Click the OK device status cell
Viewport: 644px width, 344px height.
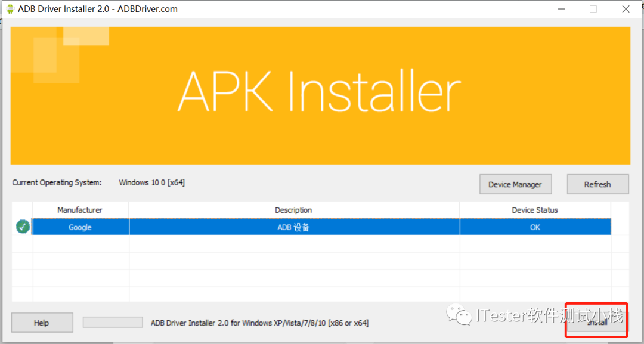click(535, 227)
